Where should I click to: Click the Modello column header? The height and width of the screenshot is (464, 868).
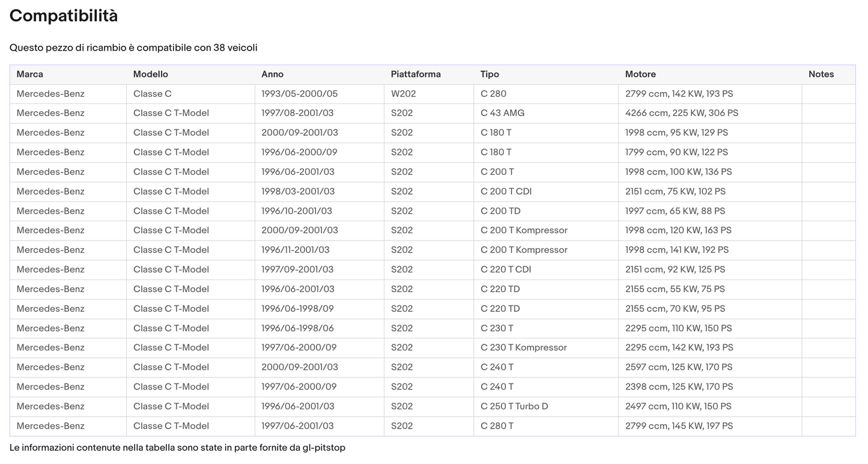click(x=151, y=75)
